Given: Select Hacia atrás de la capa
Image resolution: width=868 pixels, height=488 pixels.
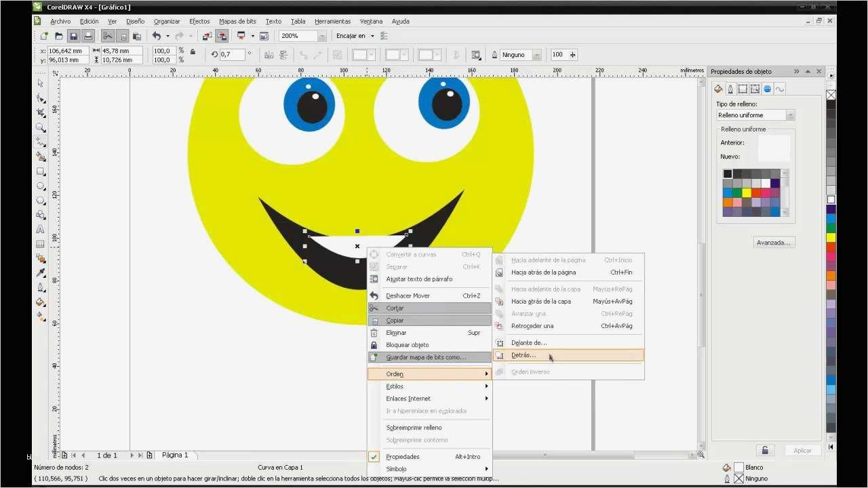Looking at the screenshot, I should (x=568, y=302).
